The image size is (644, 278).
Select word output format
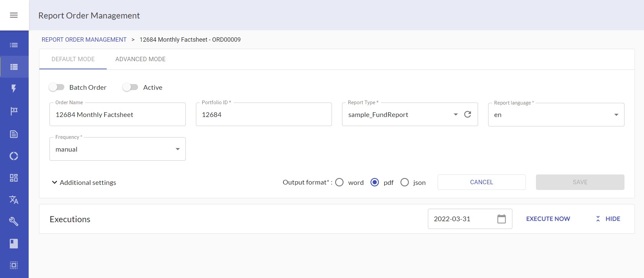339,182
